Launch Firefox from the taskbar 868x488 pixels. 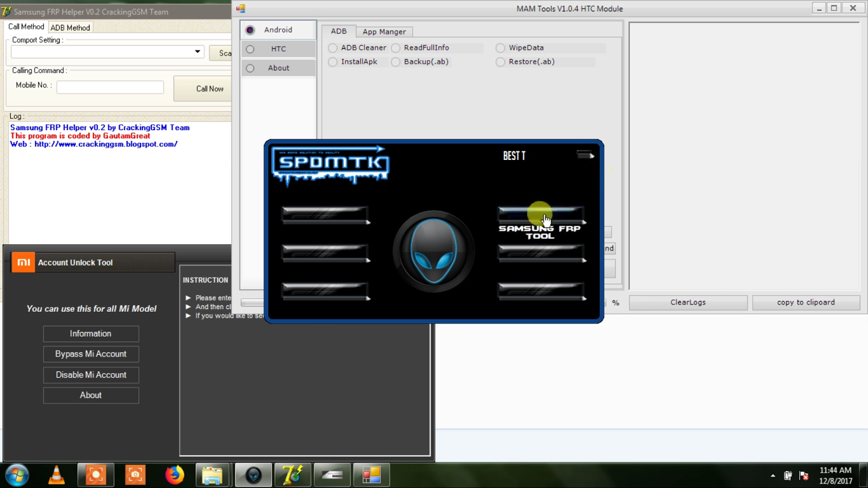click(x=175, y=475)
